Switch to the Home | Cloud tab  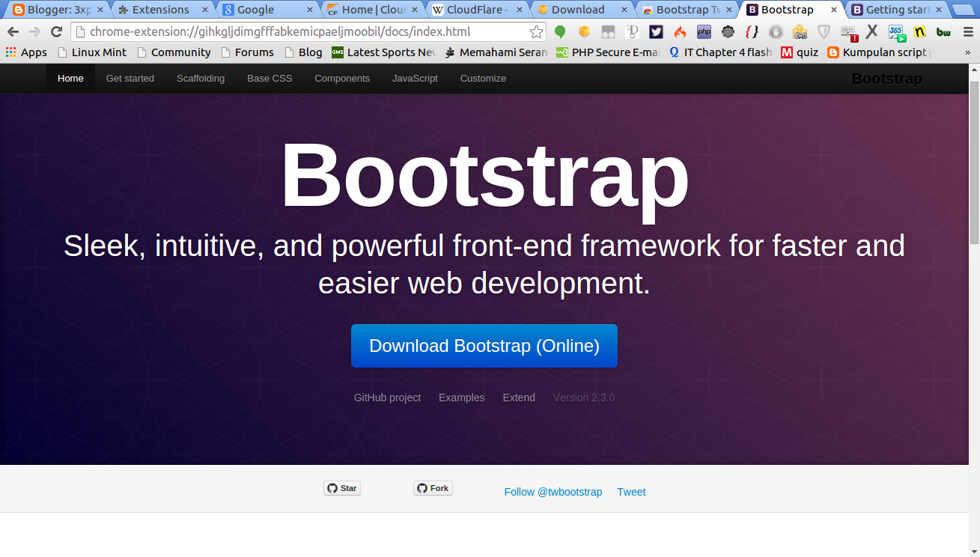[x=373, y=10]
